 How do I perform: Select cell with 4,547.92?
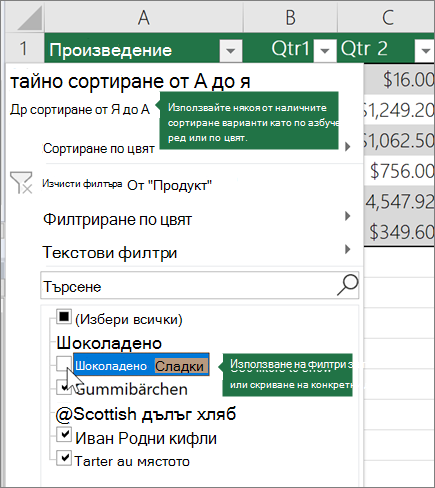399,201
